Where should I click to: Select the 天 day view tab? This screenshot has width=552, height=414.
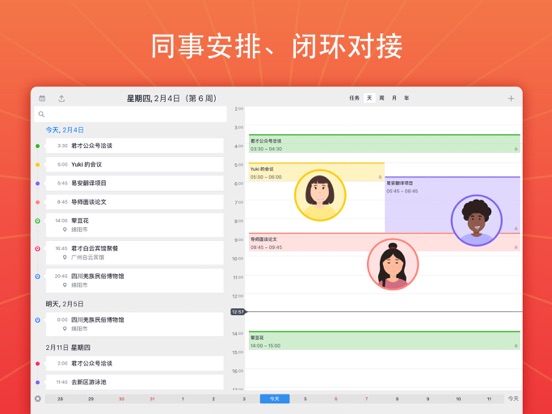click(369, 98)
